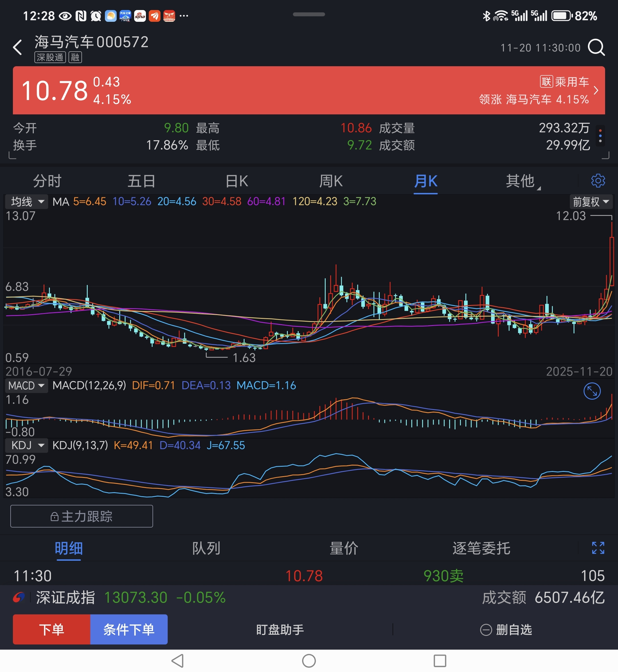Tap the back arrow icon
Viewport: 618px width, 672px height.
pos(17,47)
